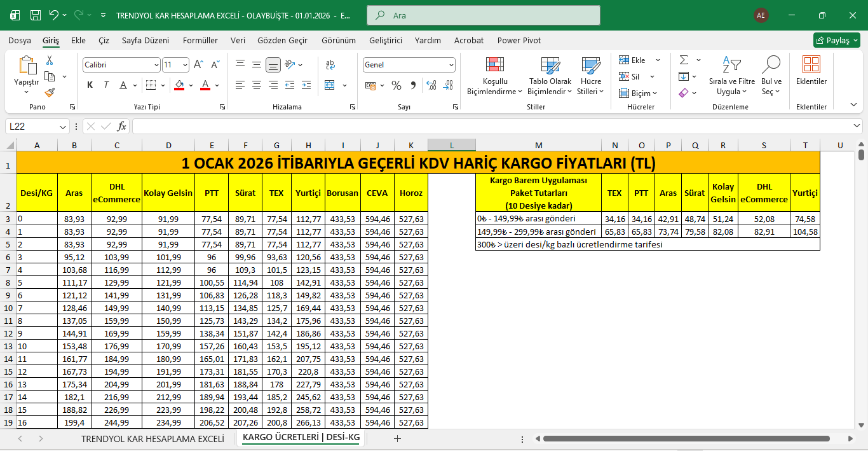868x451 pixels.
Task: Open the Formüller ribbon tab
Action: pyautogui.click(x=200, y=40)
